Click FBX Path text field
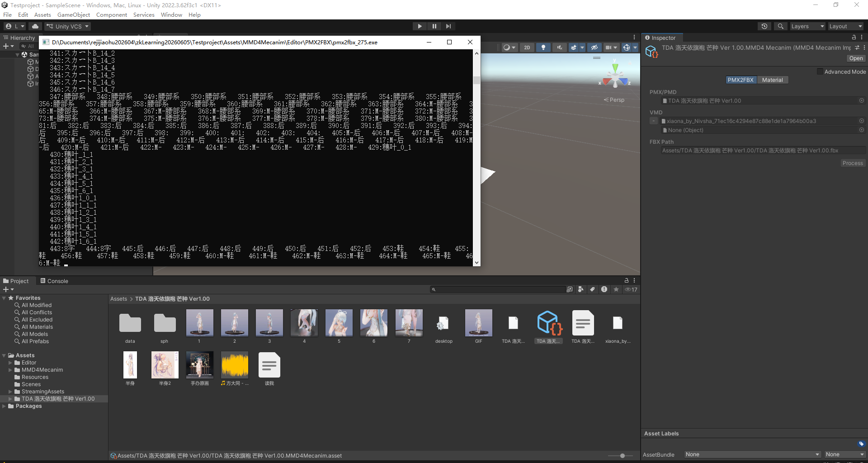Viewport: 868px width, 463px height. point(763,151)
